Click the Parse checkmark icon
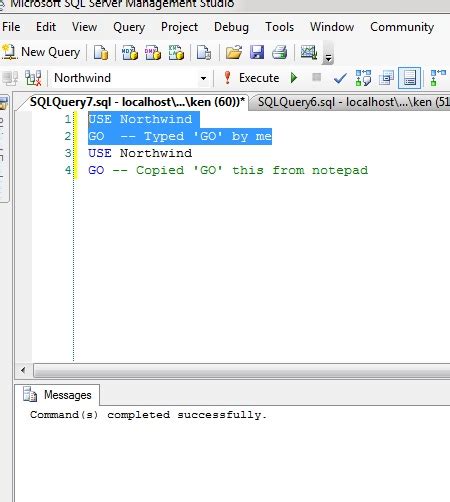The height and width of the screenshot is (502, 450). (340, 79)
